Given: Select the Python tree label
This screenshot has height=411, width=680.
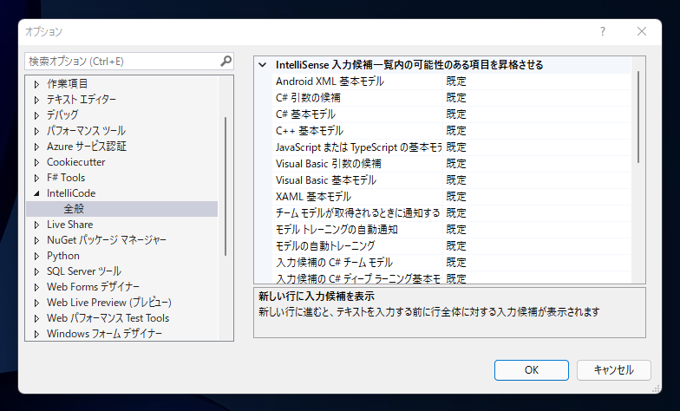Looking at the screenshot, I should (x=63, y=255).
